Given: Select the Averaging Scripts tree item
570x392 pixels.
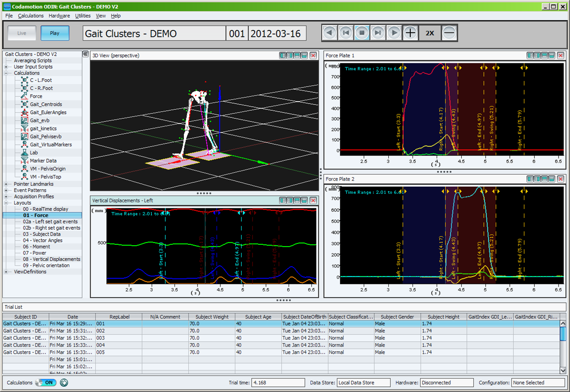Looking at the screenshot, I should [33, 61].
